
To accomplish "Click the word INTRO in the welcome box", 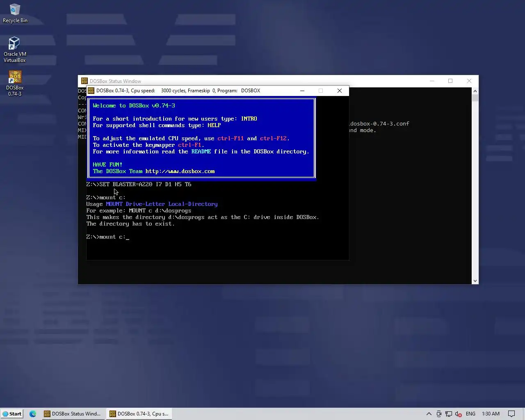I will [x=249, y=119].
